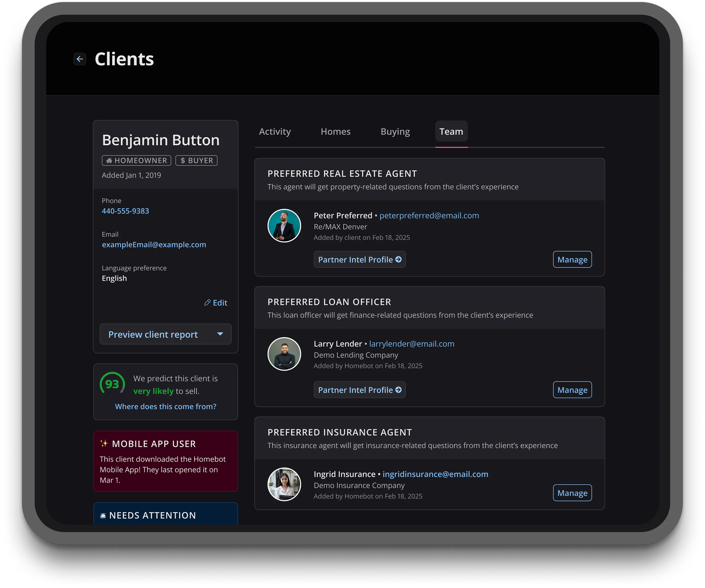Email ingridinsurance@email.com
Screen dimensions: 705x588
[x=435, y=474]
